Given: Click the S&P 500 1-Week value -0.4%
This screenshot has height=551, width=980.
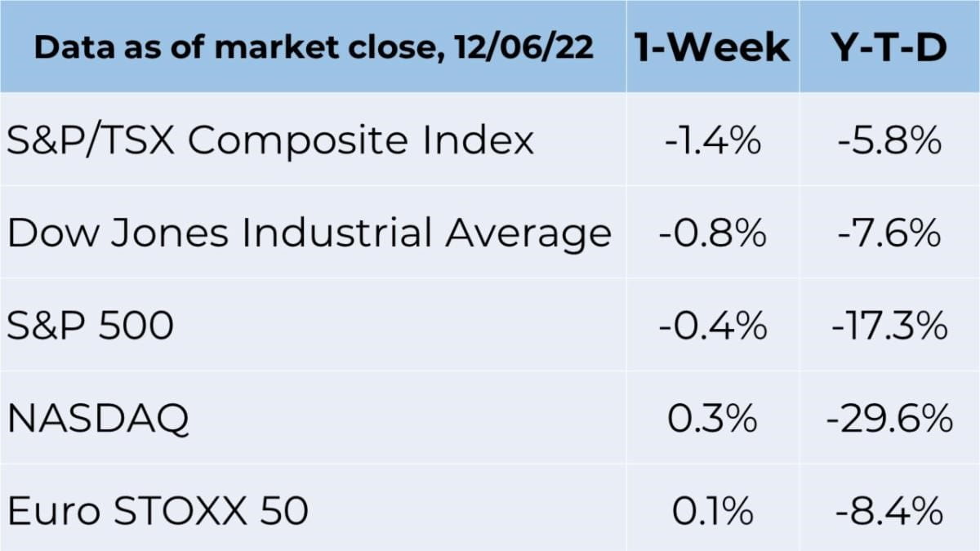Looking at the screenshot, I should [713, 327].
